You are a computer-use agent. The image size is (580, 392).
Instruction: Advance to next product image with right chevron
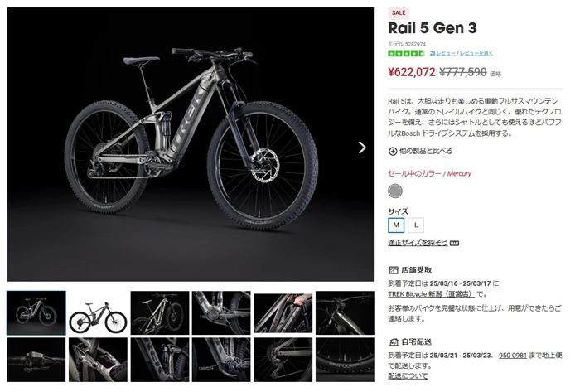[x=362, y=148]
